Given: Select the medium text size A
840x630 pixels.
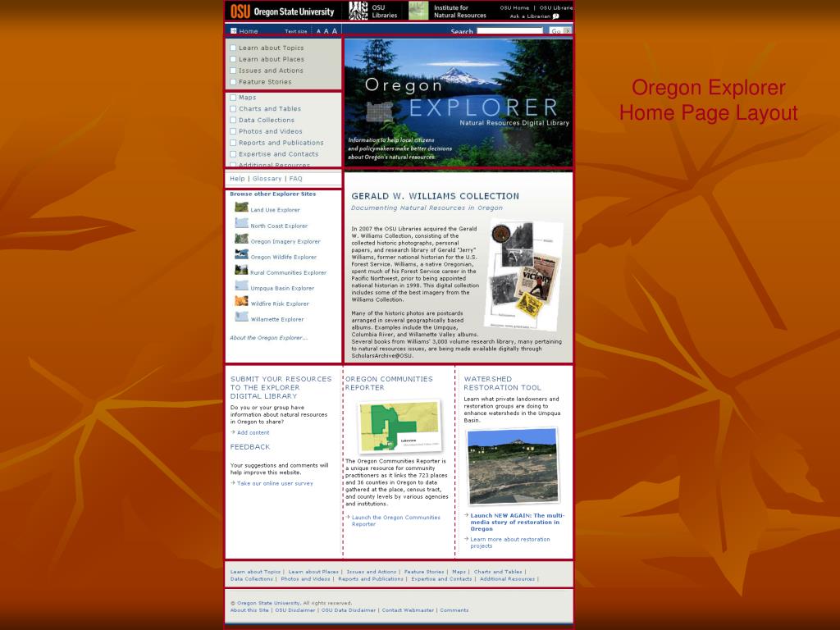Looking at the screenshot, I should coord(326,32).
